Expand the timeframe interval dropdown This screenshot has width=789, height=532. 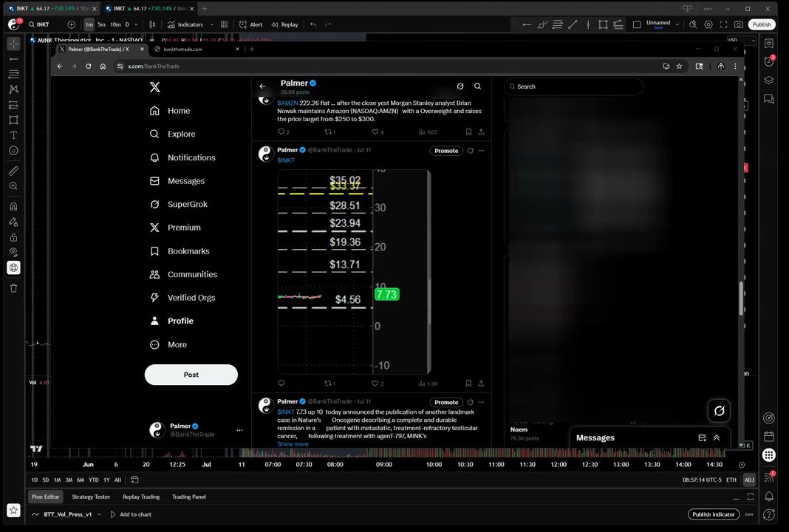point(135,24)
